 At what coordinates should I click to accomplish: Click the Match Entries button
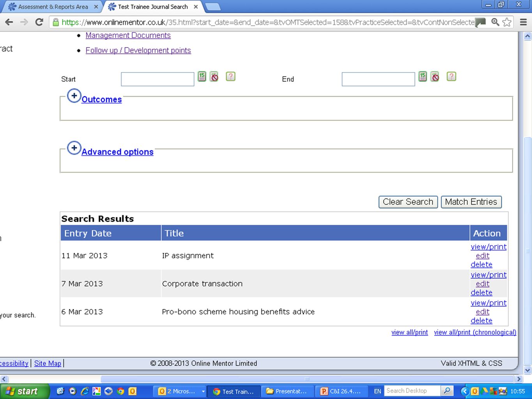tap(471, 202)
